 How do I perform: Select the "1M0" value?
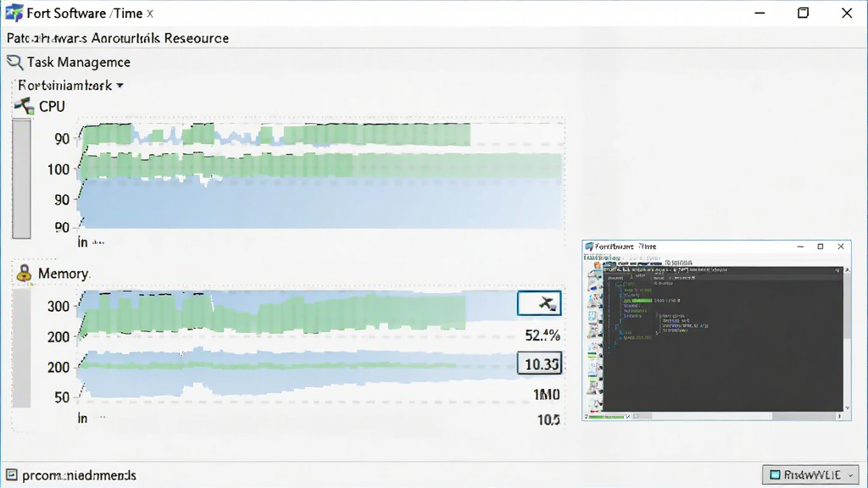click(x=547, y=395)
